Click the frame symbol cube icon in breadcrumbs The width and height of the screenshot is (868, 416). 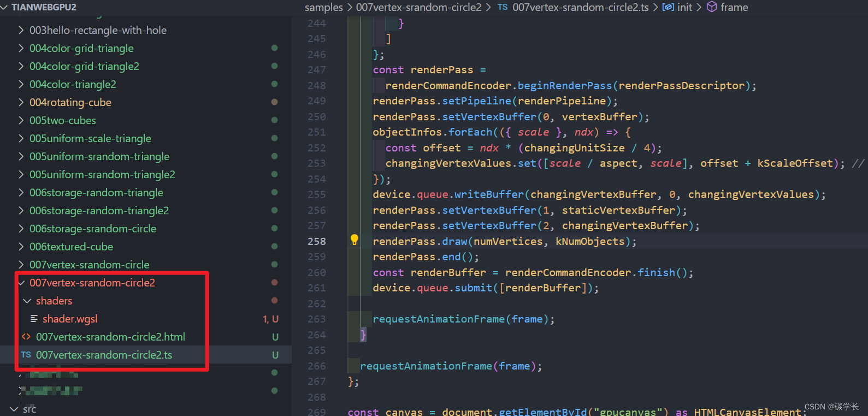pos(712,7)
